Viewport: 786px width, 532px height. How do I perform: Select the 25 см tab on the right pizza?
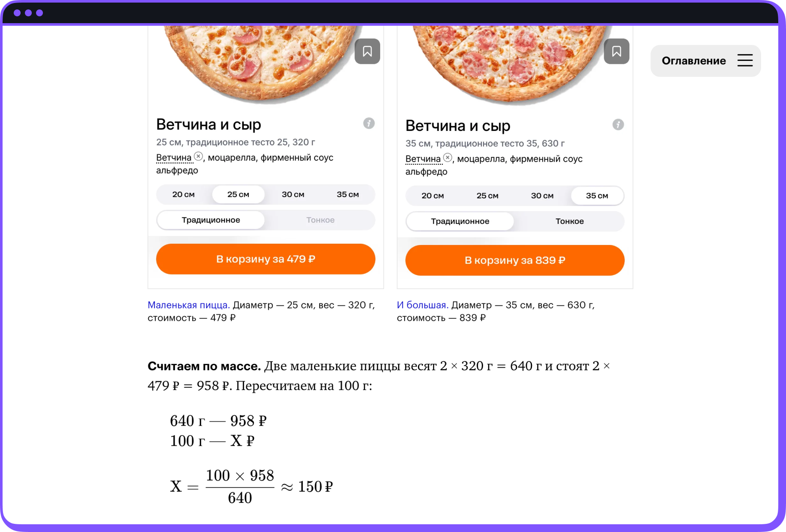click(487, 195)
